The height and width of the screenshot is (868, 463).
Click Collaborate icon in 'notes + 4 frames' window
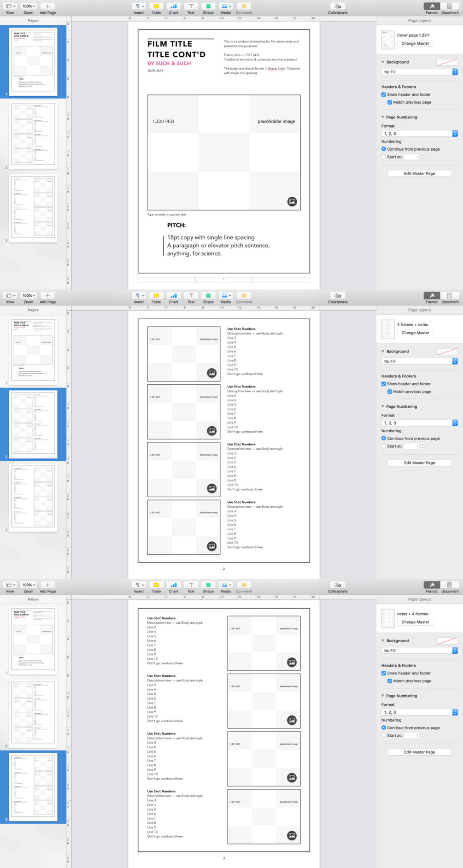coord(338,585)
